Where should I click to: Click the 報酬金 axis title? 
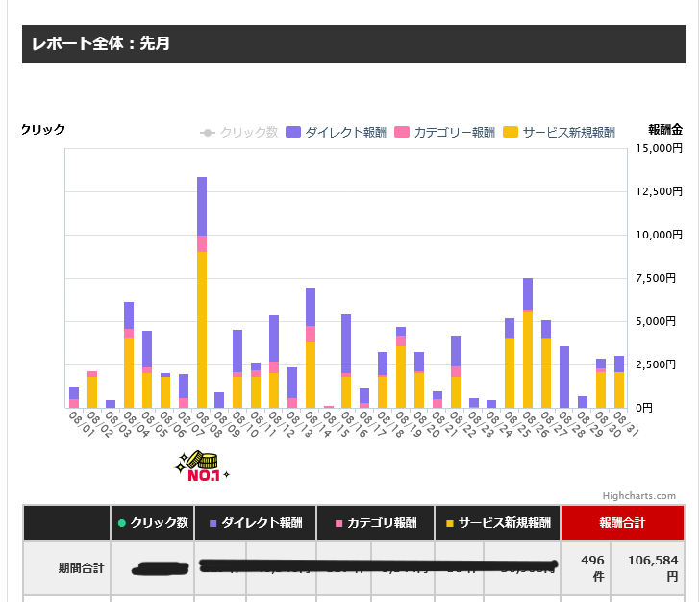click(x=664, y=130)
